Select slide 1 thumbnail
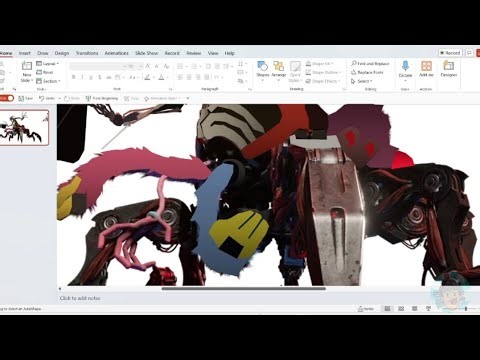The width and height of the screenshot is (480, 360). [24, 127]
